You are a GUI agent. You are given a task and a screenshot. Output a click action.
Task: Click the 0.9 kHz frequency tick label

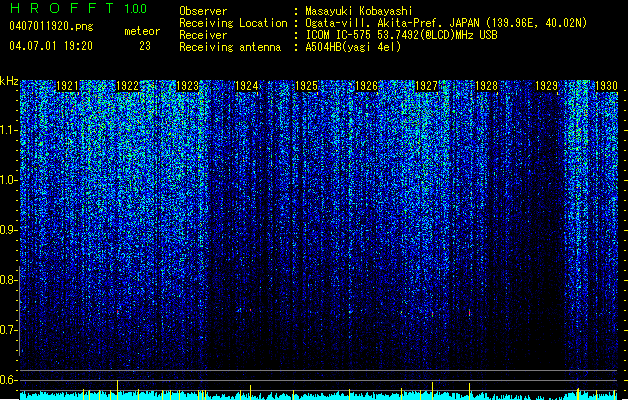[9, 230]
